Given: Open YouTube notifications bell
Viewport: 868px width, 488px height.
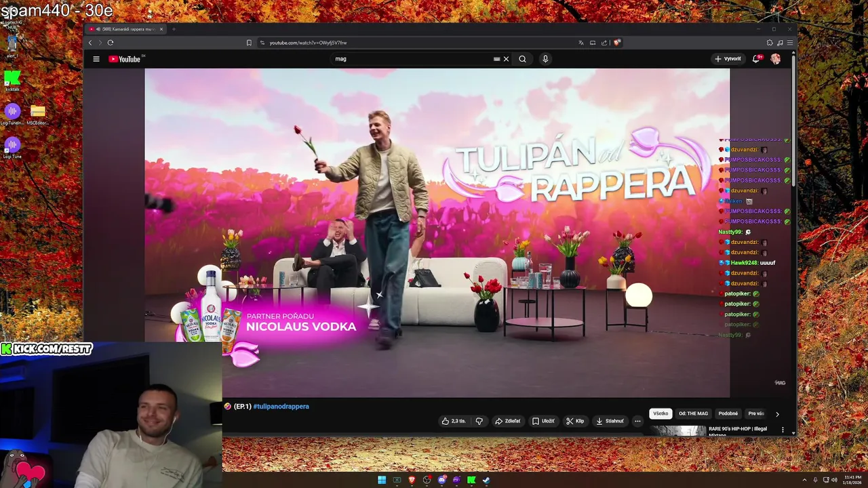Looking at the screenshot, I should tap(756, 59).
